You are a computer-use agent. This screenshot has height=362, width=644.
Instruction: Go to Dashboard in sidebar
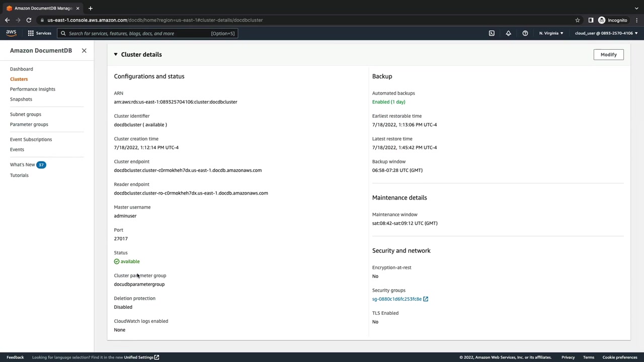21,69
